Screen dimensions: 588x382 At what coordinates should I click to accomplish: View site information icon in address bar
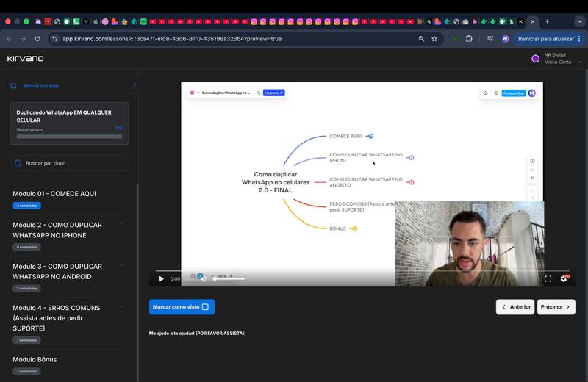pyautogui.click(x=54, y=39)
